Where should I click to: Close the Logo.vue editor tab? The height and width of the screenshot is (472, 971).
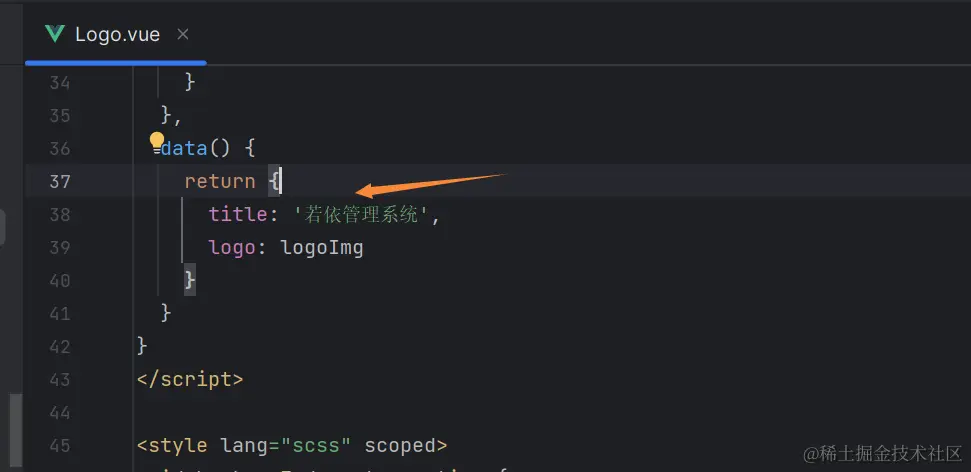tap(183, 35)
